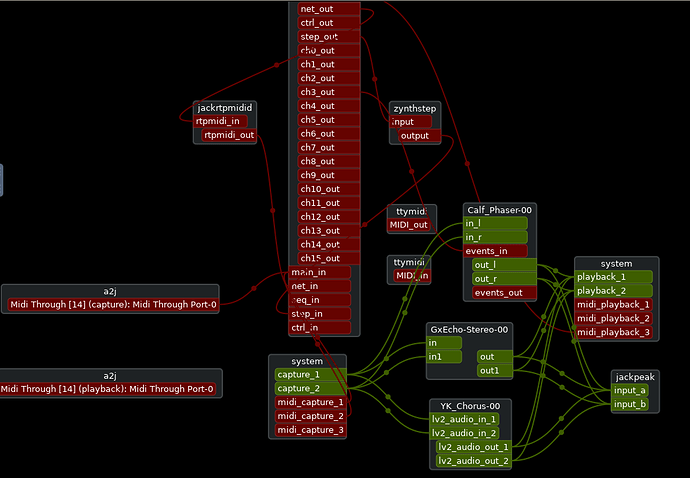This screenshot has height=478, width=690.
Task: Click midi_capture_1 port
Action: (x=310, y=402)
